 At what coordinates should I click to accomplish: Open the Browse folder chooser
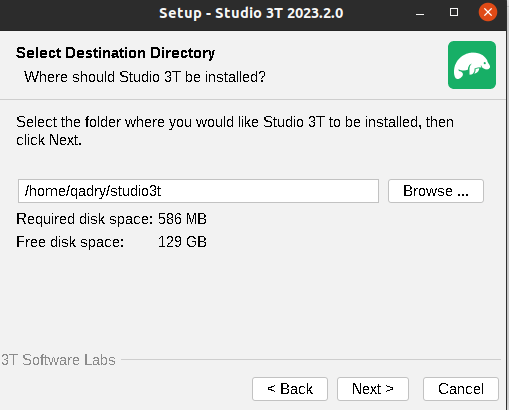point(436,191)
